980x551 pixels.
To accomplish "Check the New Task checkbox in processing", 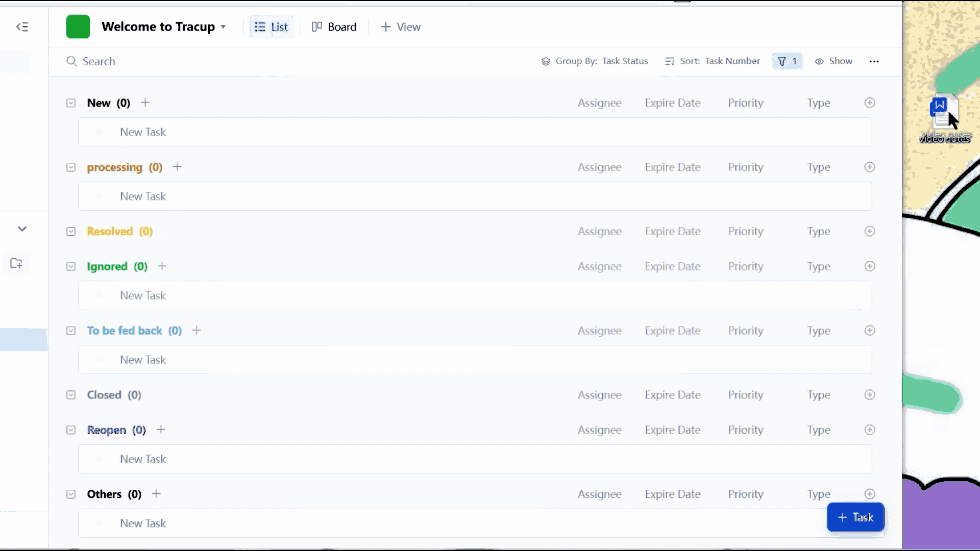I will (x=100, y=196).
